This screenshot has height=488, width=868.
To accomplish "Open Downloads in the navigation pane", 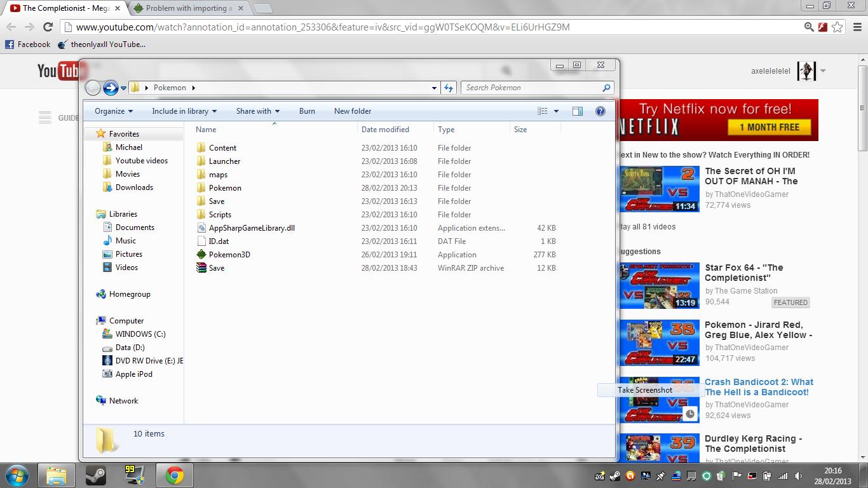I will [134, 187].
